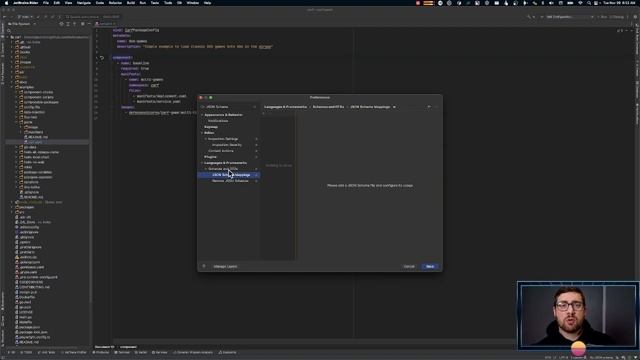The image size is (640, 360).
Task: Open the project panel options gear
Action: [82, 24]
